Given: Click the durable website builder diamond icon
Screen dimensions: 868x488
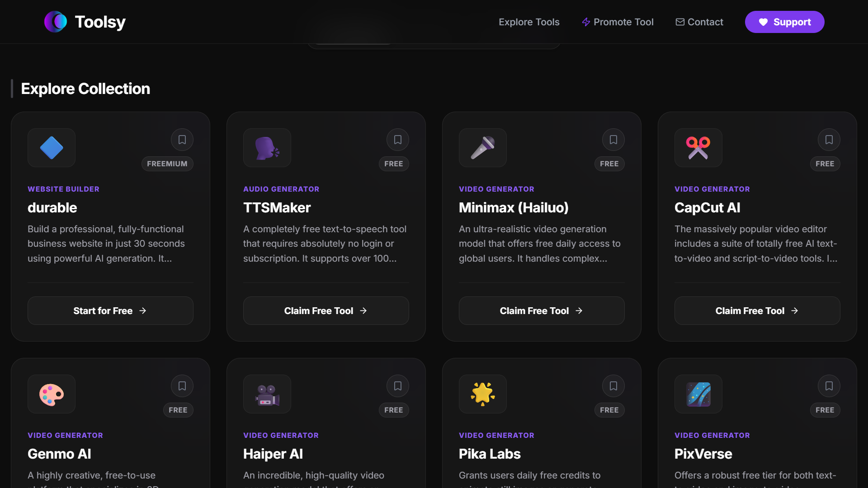Looking at the screenshot, I should click(51, 148).
